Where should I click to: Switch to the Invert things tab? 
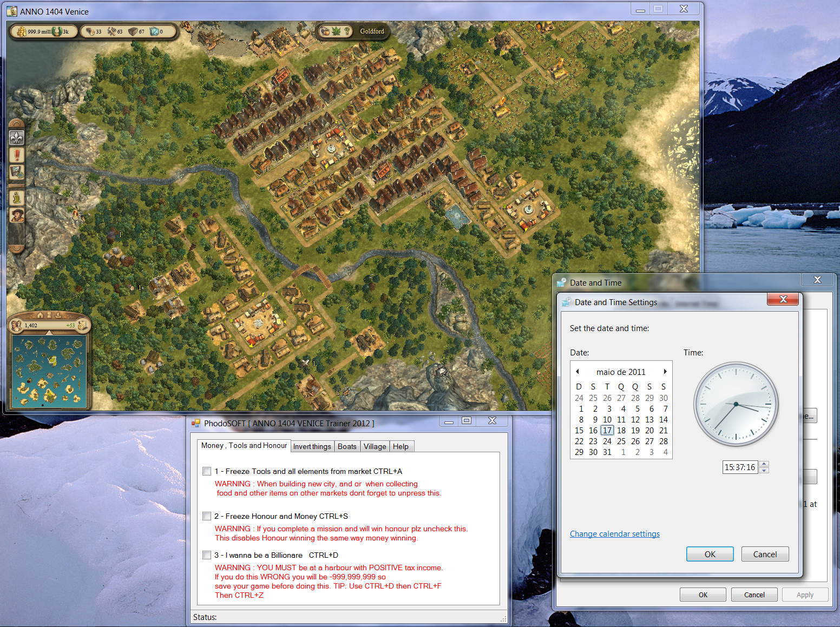(312, 446)
